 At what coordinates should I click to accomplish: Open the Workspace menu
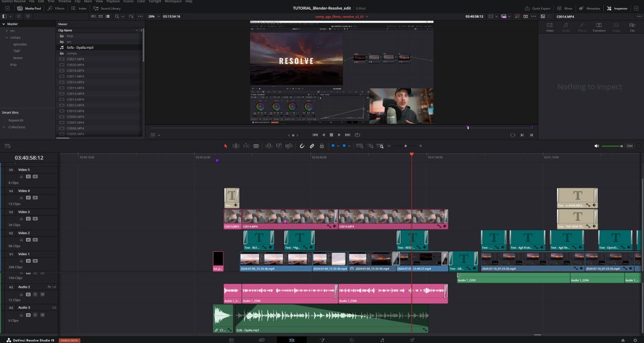tap(173, 2)
